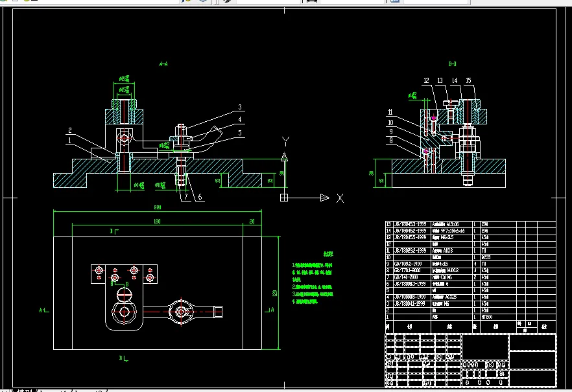
Task: Select part callout number 9 in right view
Action: (x=391, y=132)
